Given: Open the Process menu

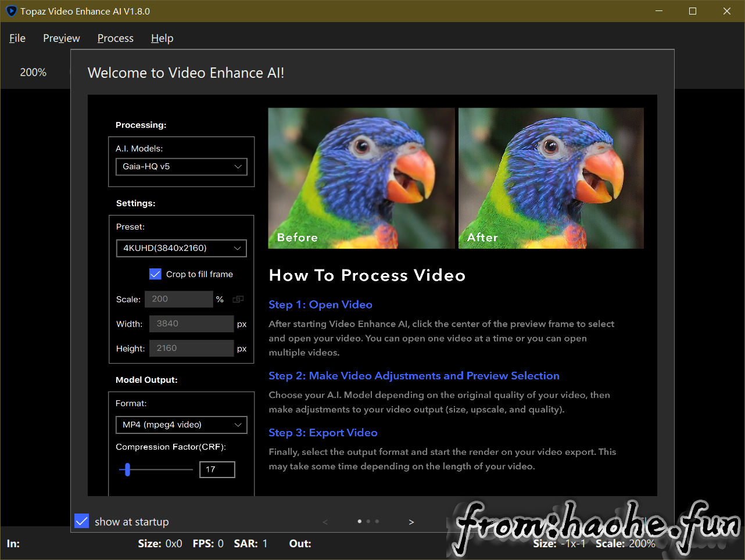Looking at the screenshot, I should click(x=116, y=38).
